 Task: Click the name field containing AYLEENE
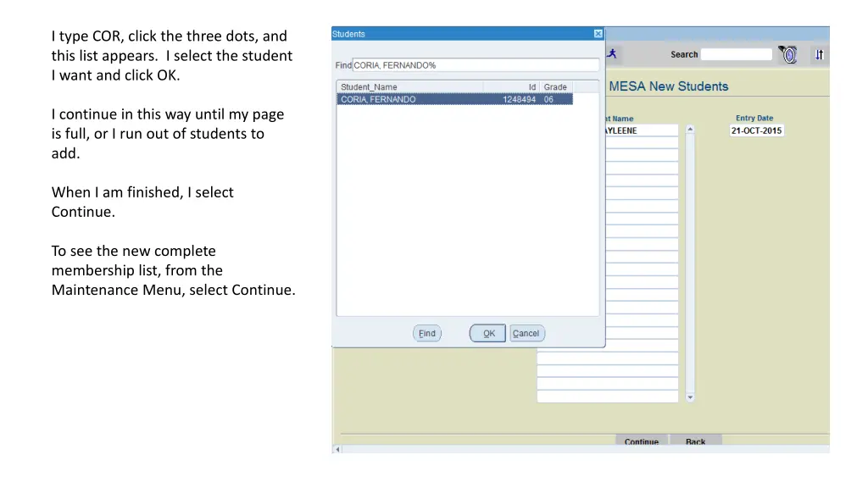[641, 130]
